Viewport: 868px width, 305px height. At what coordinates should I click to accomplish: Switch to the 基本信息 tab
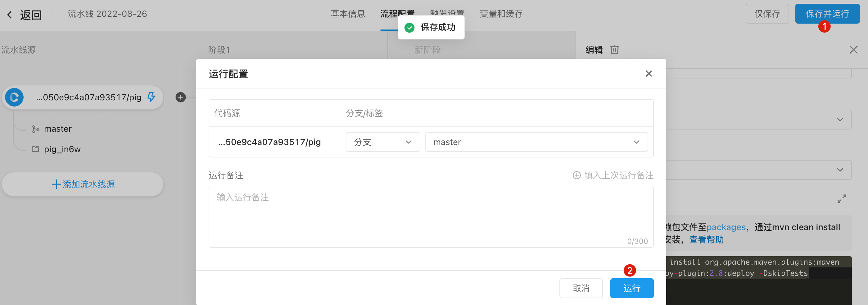348,14
